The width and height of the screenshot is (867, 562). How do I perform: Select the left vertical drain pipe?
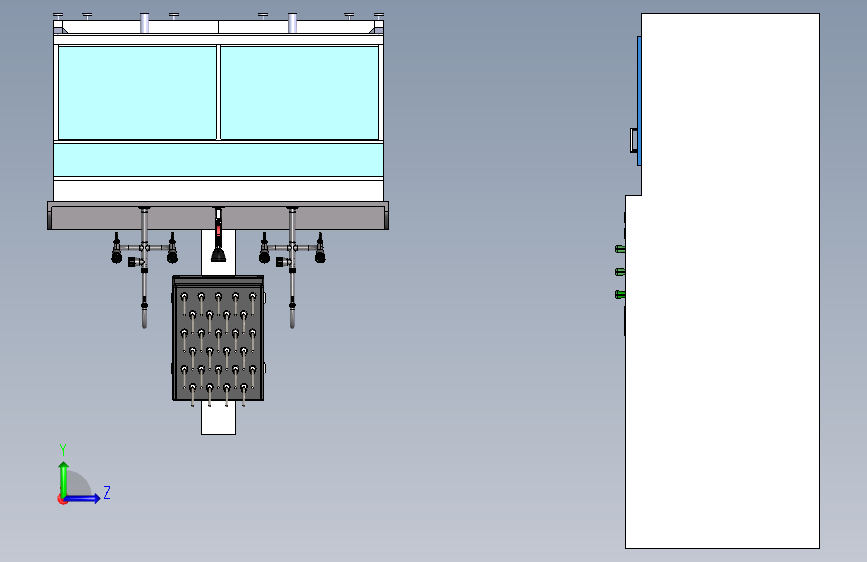[x=144, y=267]
